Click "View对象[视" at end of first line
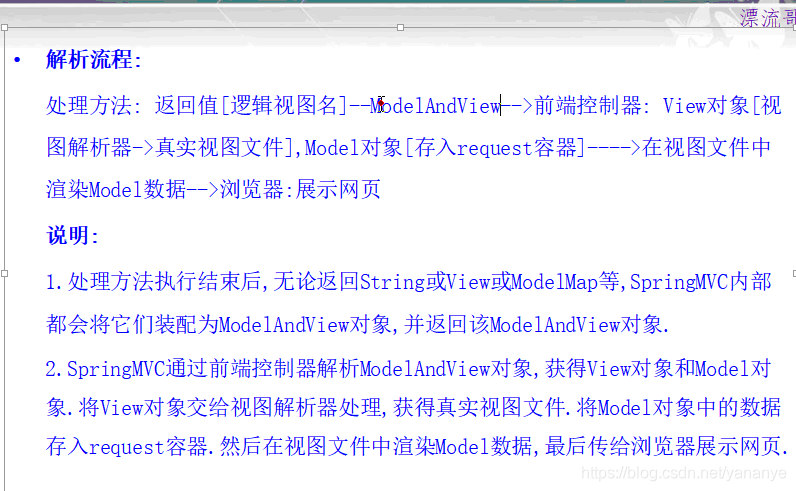The width and height of the screenshot is (796, 491). [x=722, y=106]
